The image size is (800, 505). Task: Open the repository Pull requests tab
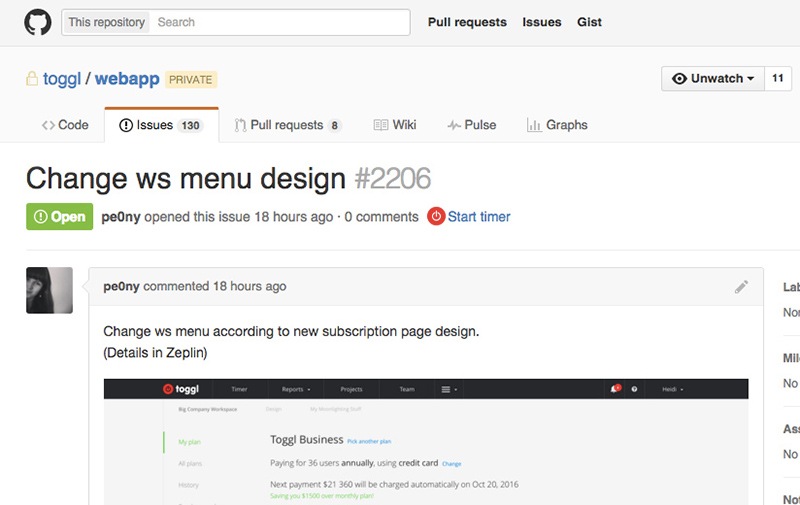point(288,125)
